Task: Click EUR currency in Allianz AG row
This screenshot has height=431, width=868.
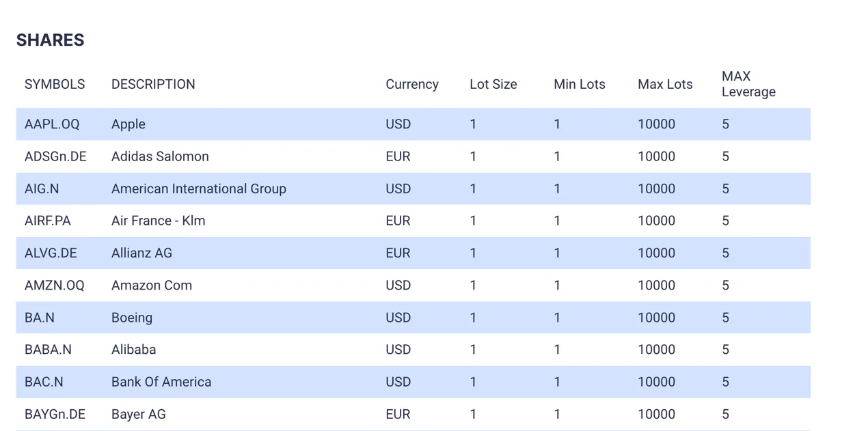Action: pyautogui.click(x=398, y=253)
